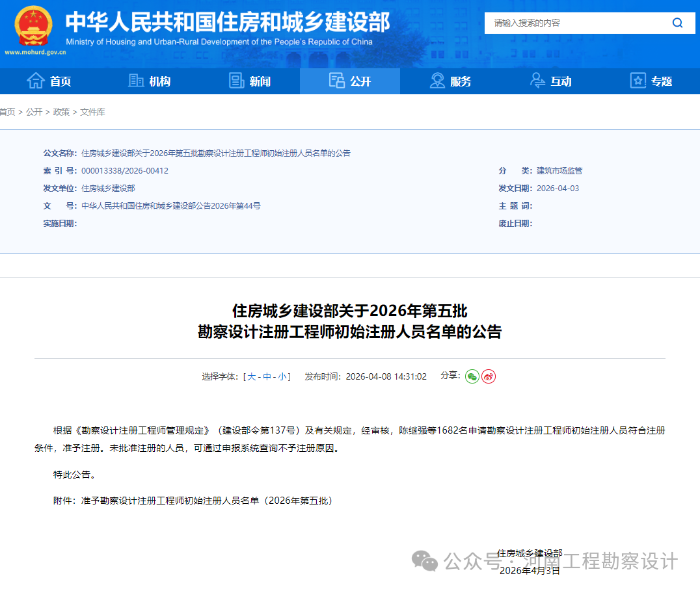Click the interaction icon next to 互动

pos(537,81)
